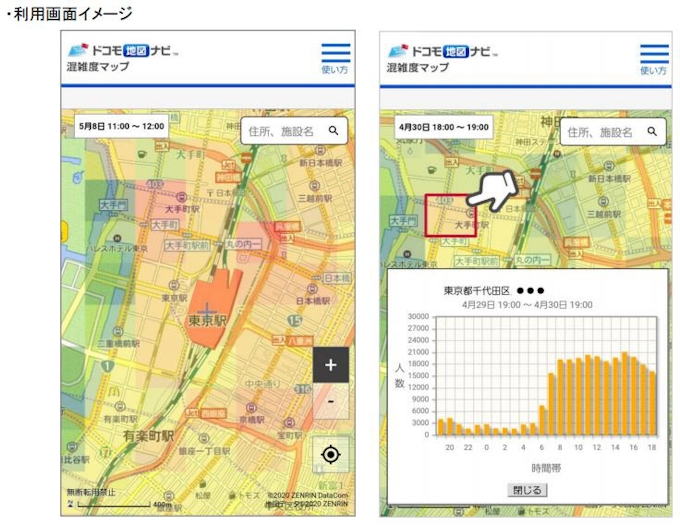Zoom in with the plus button
The image size is (680, 525).
click(331, 365)
